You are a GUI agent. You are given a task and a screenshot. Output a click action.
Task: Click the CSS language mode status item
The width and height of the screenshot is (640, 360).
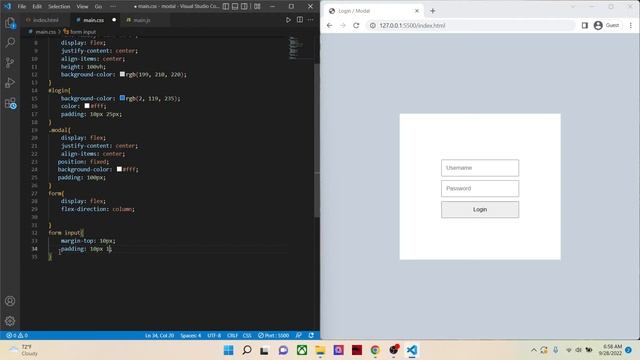point(247,336)
